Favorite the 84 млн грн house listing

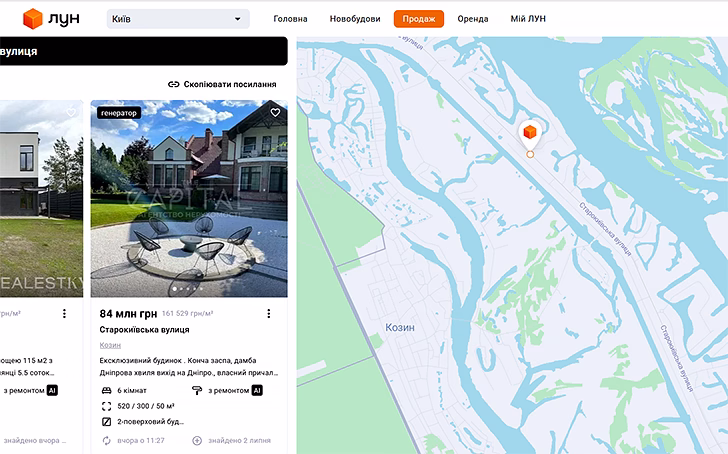tap(275, 112)
